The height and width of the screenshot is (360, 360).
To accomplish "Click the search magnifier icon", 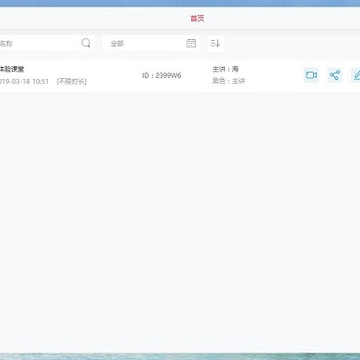I will click(86, 43).
